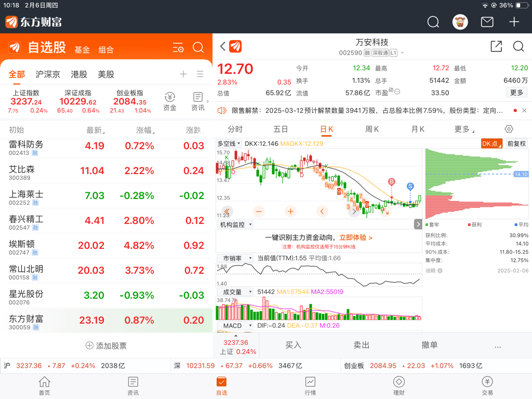Screen dimensions: 532x399
Task: Open bottom 资讯 news tab
Action: pyautogui.click(x=133, y=386)
